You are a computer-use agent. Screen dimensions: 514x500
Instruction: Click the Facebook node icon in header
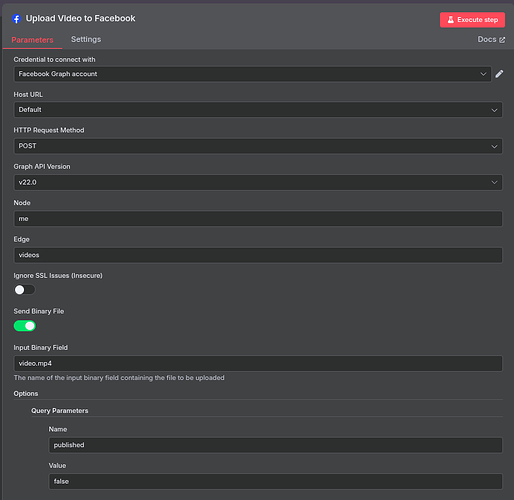point(16,19)
